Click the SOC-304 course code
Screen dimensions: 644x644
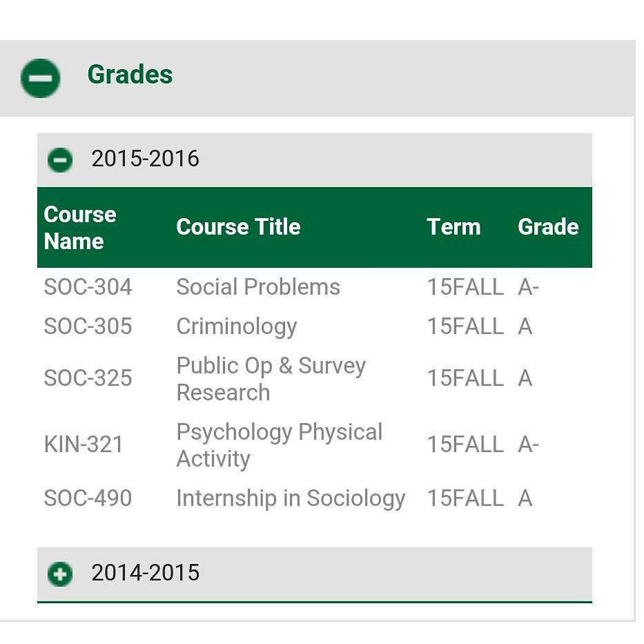coord(88,286)
